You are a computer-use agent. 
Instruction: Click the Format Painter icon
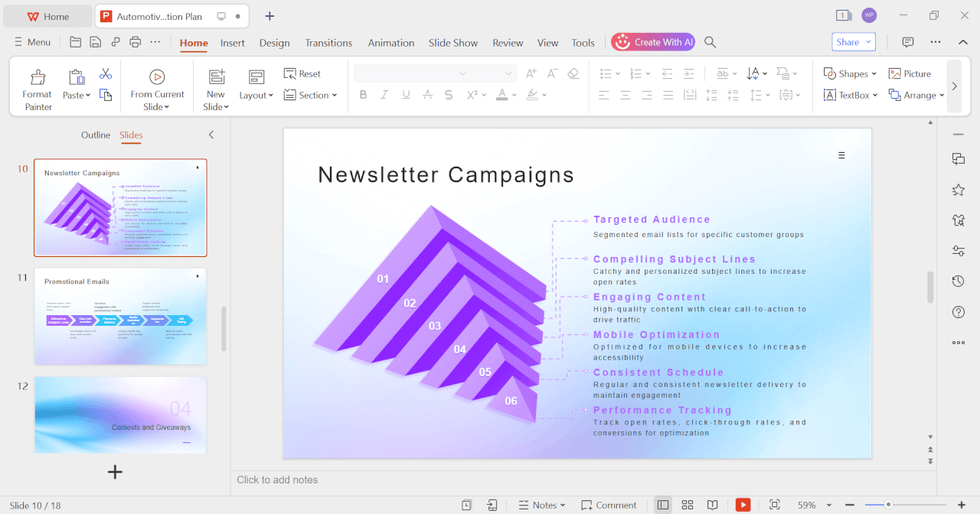37,77
